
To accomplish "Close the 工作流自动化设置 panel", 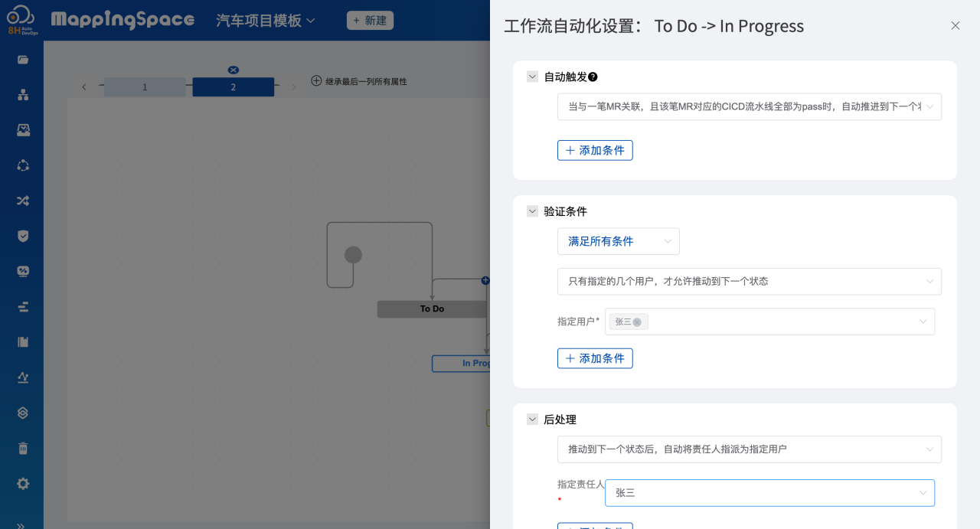I will point(955,25).
